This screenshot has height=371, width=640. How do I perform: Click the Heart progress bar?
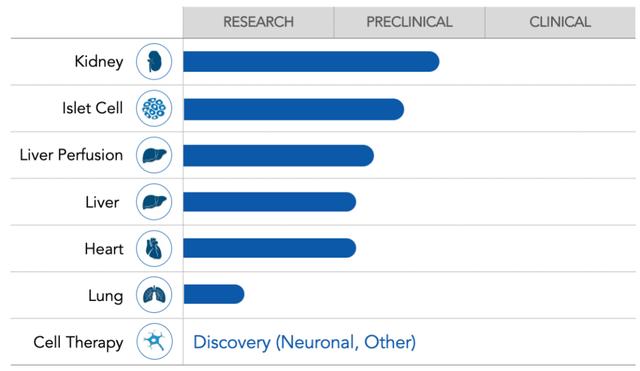tap(270, 248)
